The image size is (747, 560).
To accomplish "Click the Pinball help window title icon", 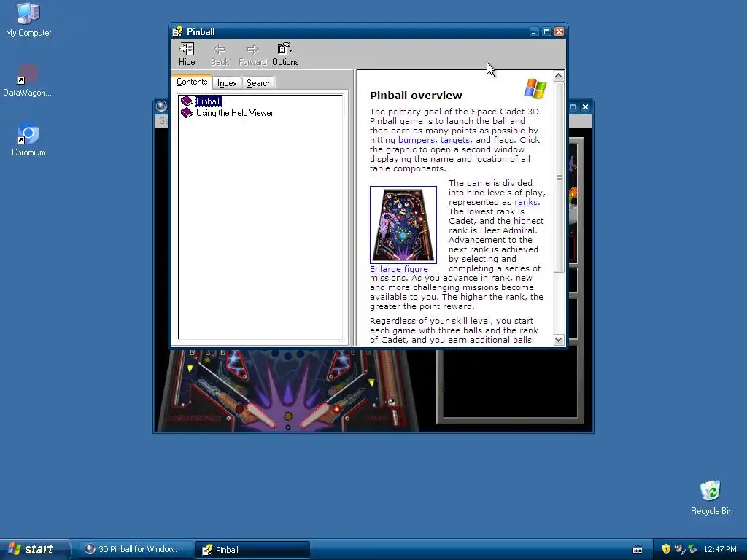I will coord(178,32).
